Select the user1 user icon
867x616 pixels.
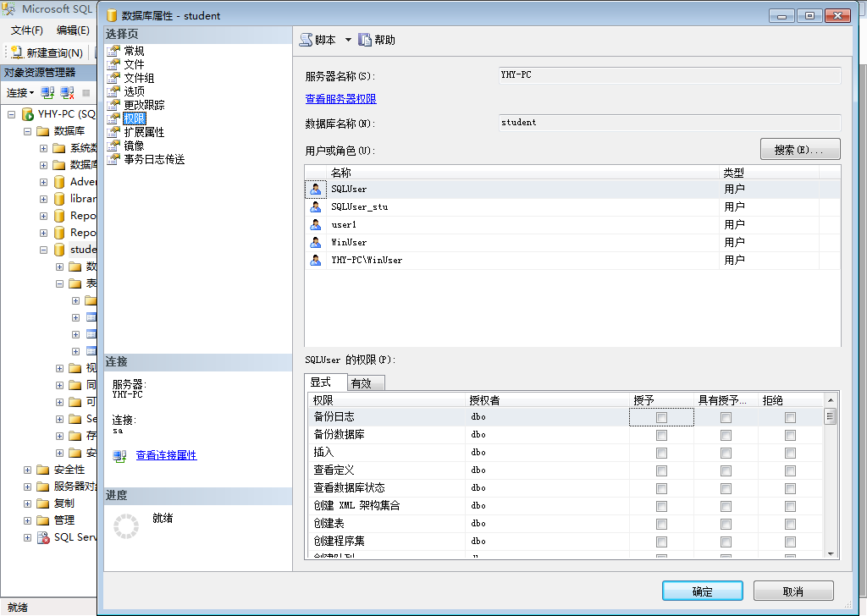pos(316,225)
